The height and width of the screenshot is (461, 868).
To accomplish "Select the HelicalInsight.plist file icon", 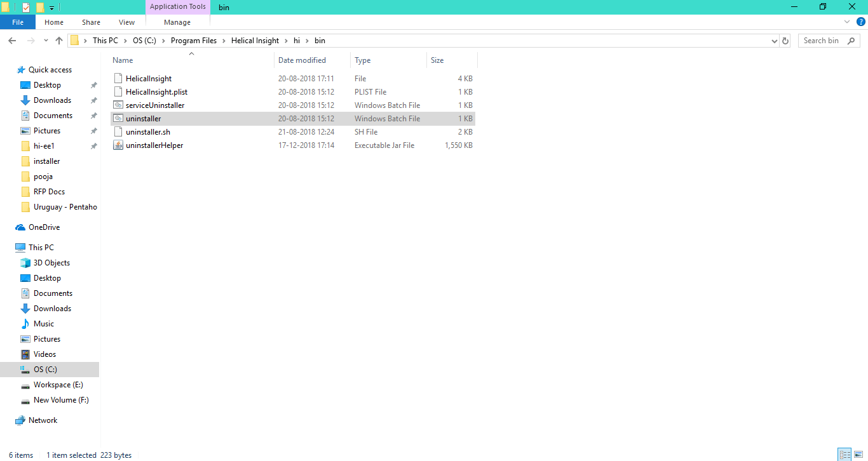I will click(x=118, y=92).
